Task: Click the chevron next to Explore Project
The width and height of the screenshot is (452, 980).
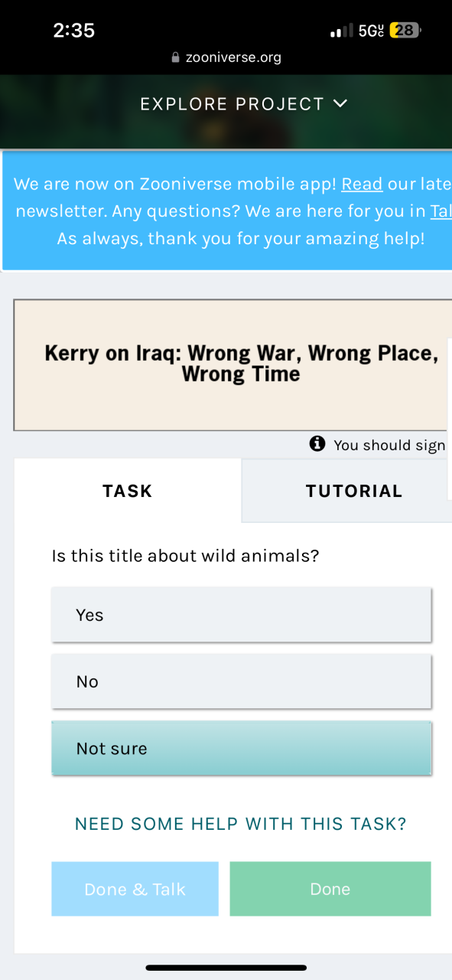Action: coord(340,103)
